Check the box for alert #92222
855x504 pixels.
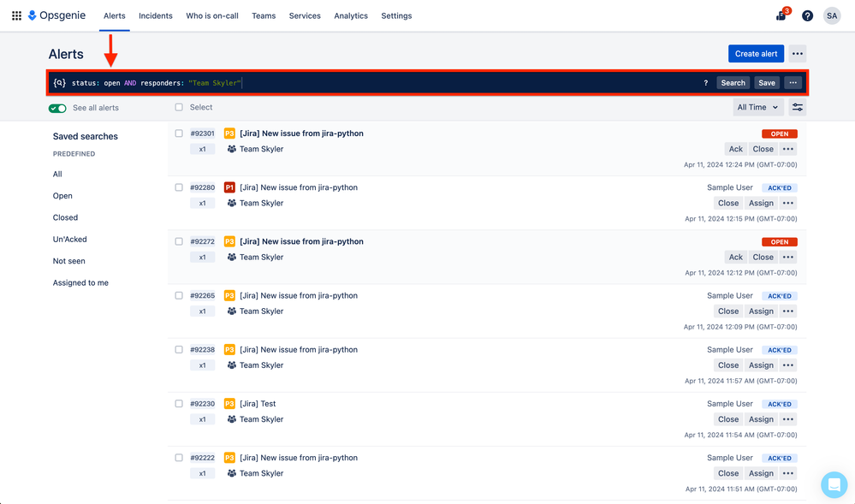[x=179, y=458]
